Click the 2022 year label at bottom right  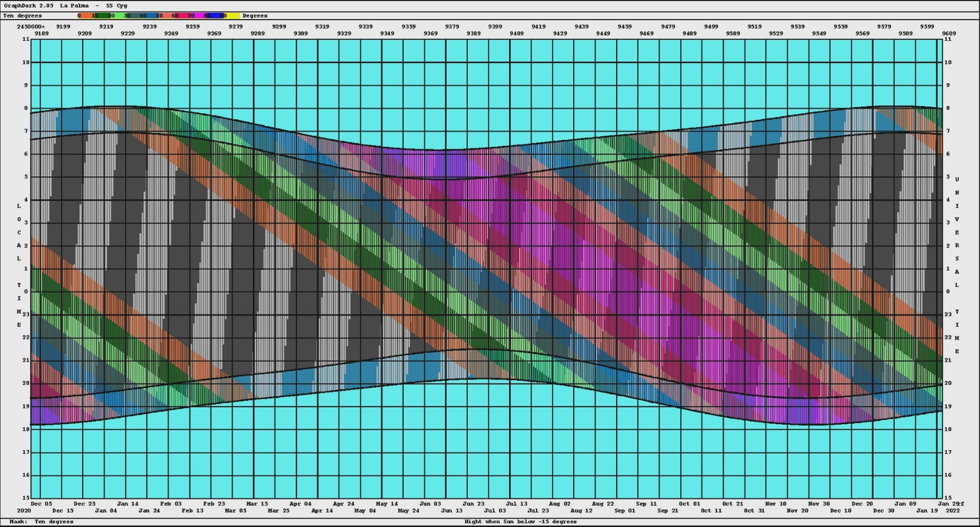(952, 511)
